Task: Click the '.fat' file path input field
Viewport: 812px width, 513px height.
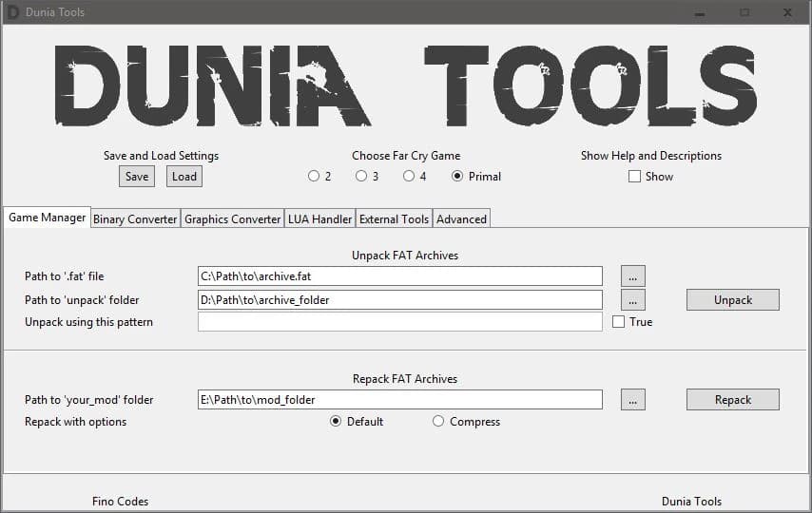Action: 399,276
